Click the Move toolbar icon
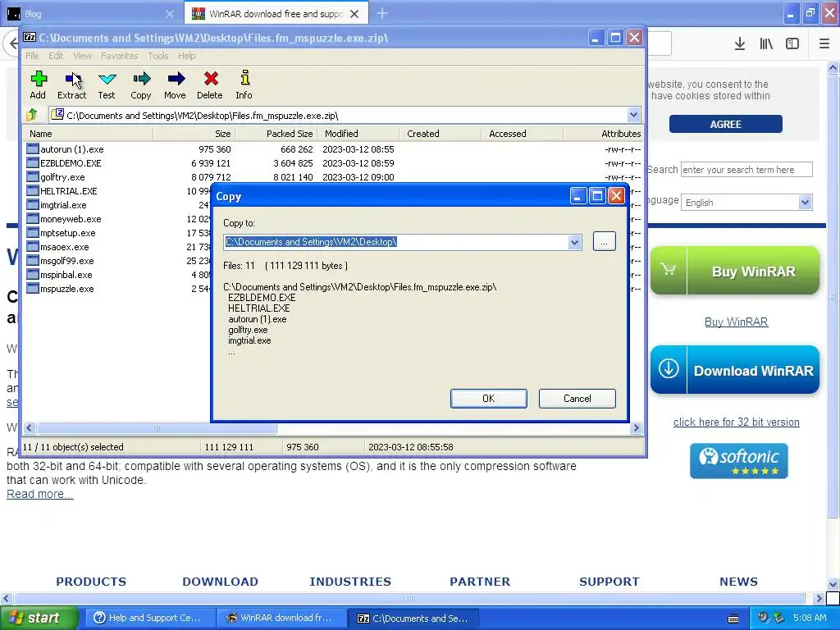This screenshot has width=840, height=630. pyautogui.click(x=176, y=80)
